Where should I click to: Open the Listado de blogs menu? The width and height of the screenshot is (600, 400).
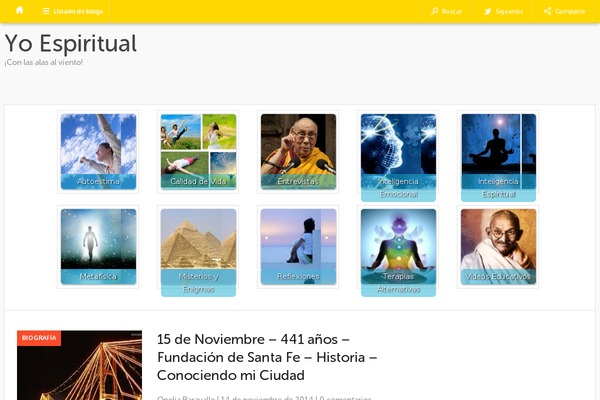[73, 11]
